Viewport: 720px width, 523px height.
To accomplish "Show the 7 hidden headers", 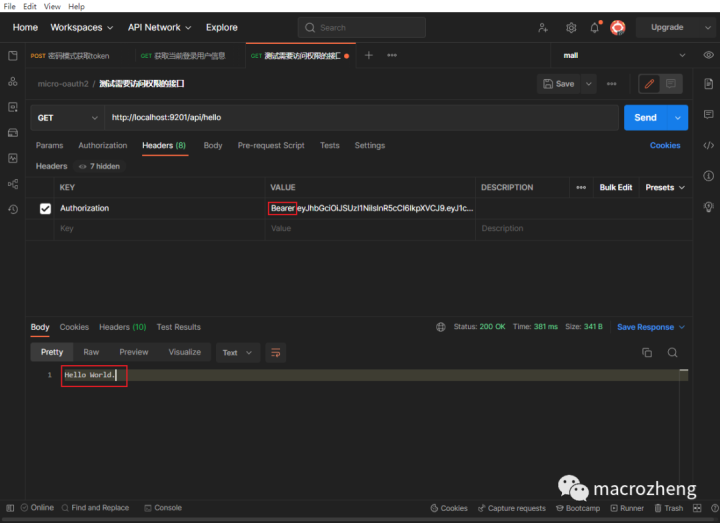I will pos(100,166).
